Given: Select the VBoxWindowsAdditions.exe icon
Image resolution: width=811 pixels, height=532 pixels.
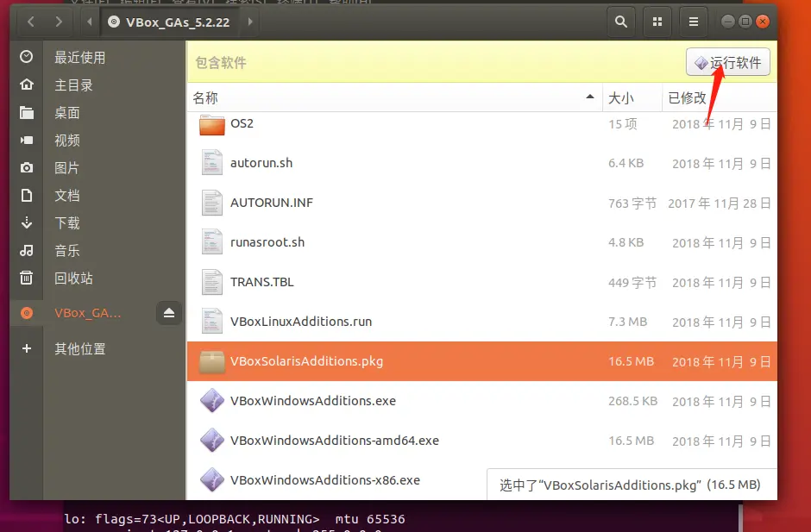Looking at the screenshot, I should [212, 401].
